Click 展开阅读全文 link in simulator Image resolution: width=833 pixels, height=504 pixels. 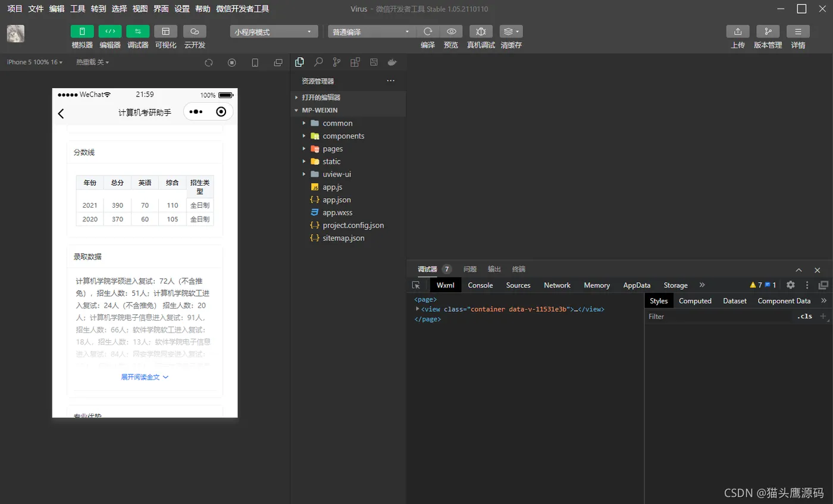coord(145,377)
